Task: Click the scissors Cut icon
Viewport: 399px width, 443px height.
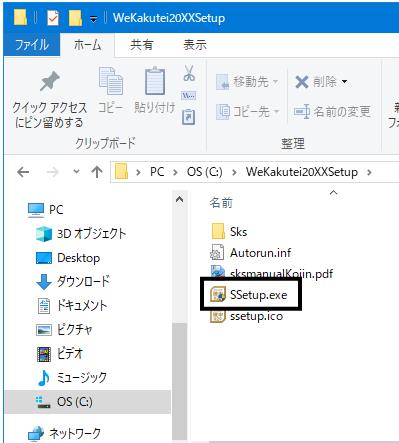Action: [x=189, y=73]
